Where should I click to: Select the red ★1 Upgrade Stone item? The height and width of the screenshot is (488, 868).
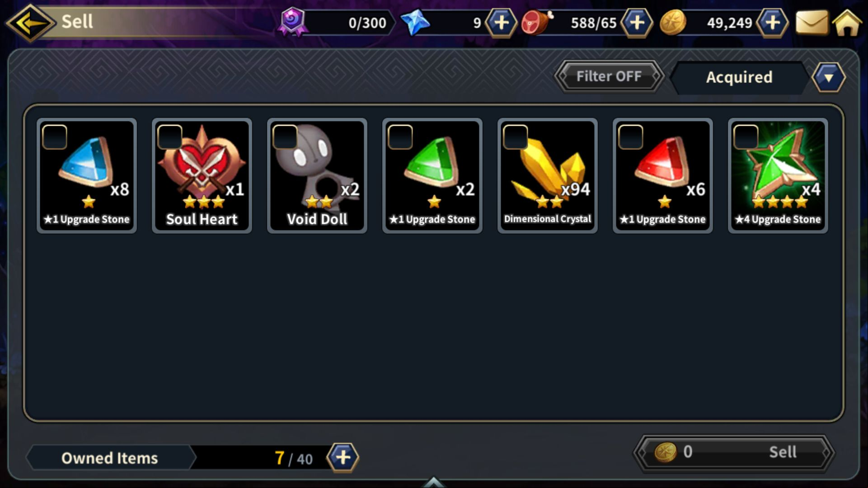click(x=663, y=176)
